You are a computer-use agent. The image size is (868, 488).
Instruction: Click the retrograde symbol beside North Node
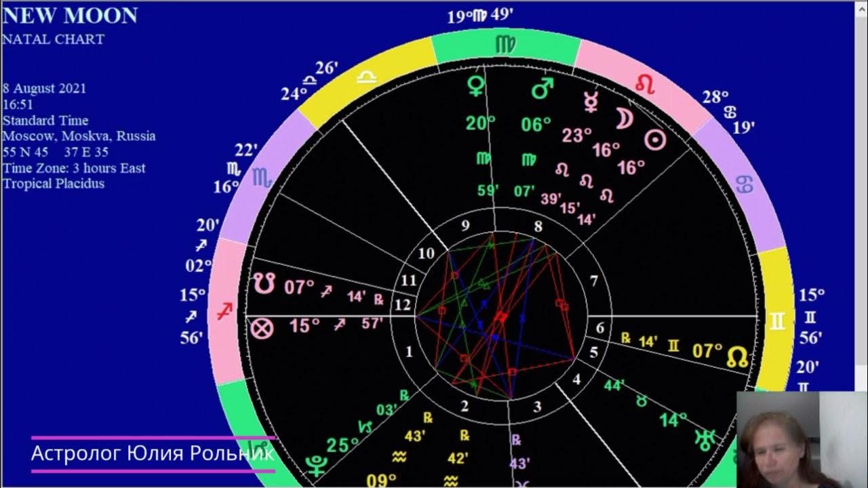(626, 336)
